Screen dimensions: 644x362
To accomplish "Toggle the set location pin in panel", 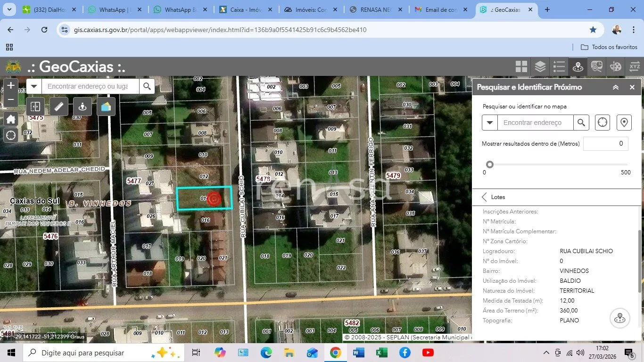I will point(624,123).
